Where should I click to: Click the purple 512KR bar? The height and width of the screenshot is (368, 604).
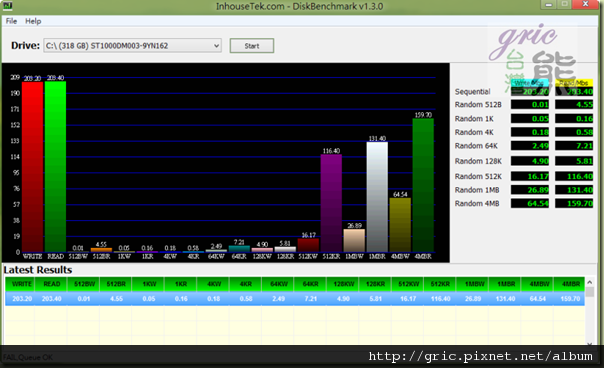pos(331,203)
